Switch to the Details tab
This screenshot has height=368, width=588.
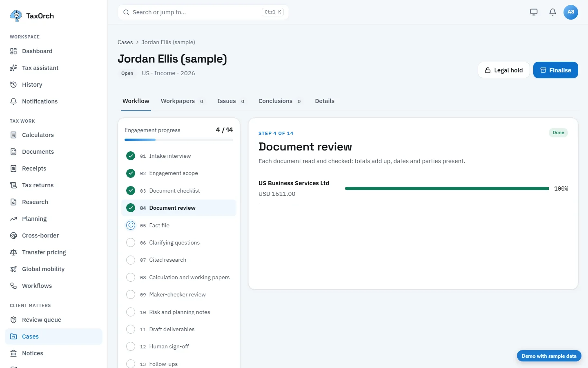[325, 101]
